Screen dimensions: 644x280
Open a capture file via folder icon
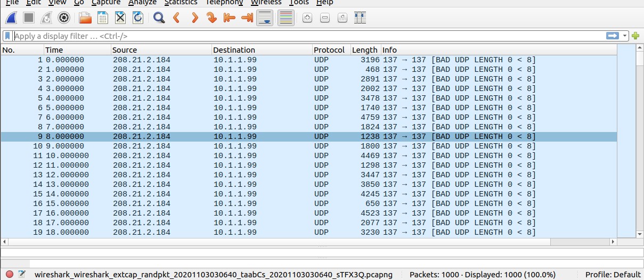tap(85, 18)
